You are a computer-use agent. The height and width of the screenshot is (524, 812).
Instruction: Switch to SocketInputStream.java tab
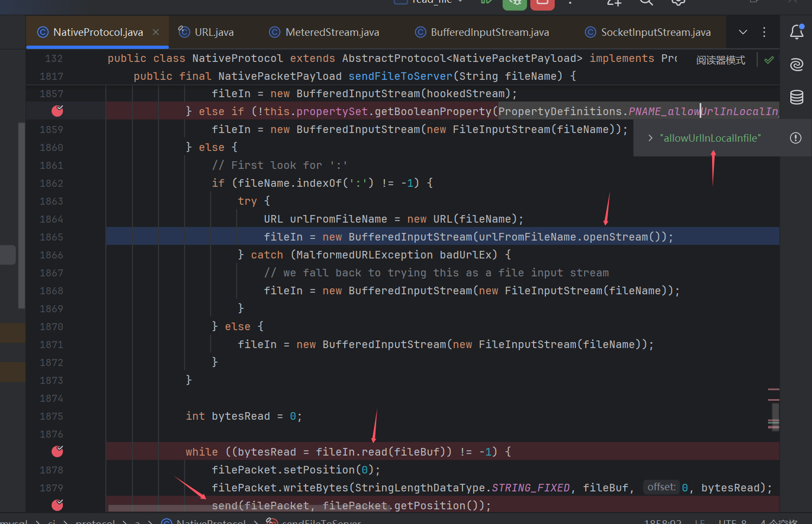click(648, 32)
